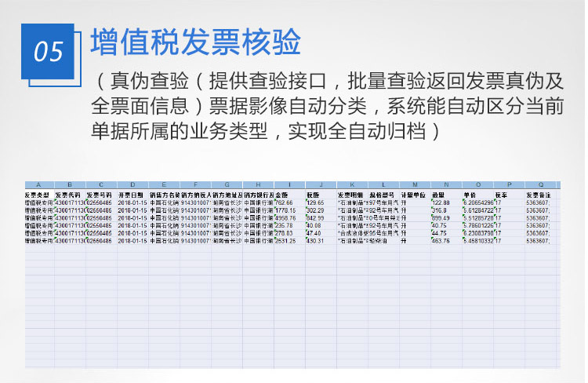Image resolution: width=588 pixels, height=383 pixels.
Task: Click the 金额 header cell
Action: click(x=289, y=194)
